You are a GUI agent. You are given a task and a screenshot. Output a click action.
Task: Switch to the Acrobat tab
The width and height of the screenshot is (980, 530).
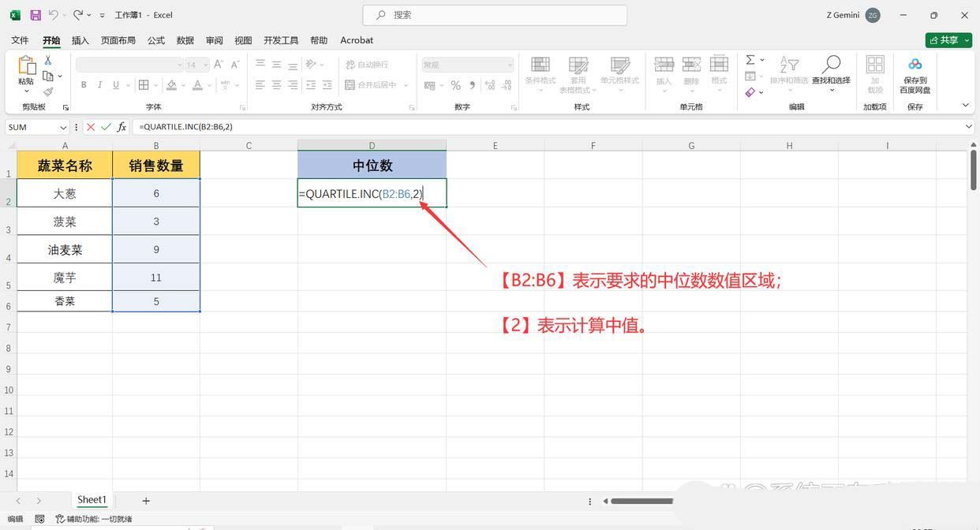click(357, 40)
